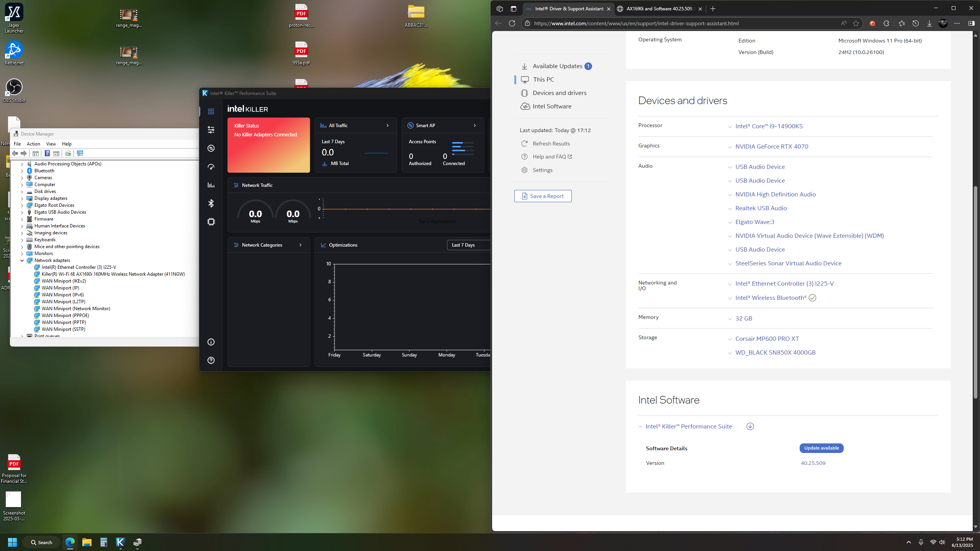This screenshot has height=551, width=980.
Task: Open Available Updates in the sidebar
Action: (x=557, y=66)
